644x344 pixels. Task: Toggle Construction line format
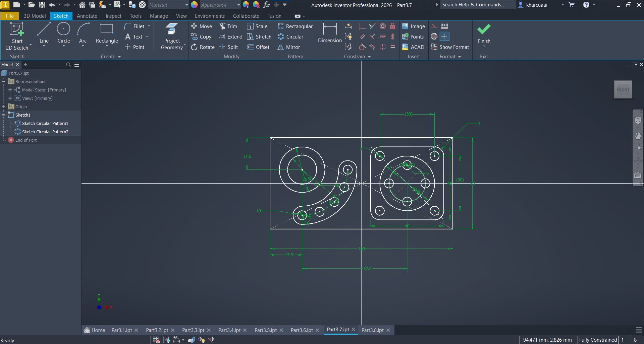[434, 26]
